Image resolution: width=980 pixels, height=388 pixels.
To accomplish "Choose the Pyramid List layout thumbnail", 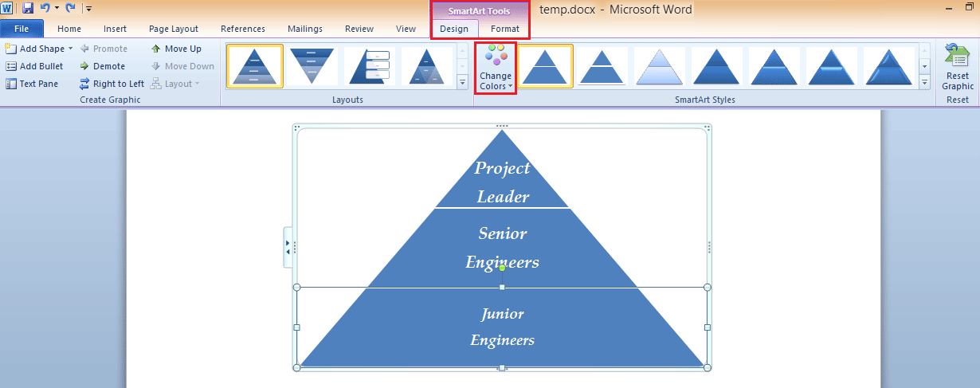I will (x=370, y=65).
